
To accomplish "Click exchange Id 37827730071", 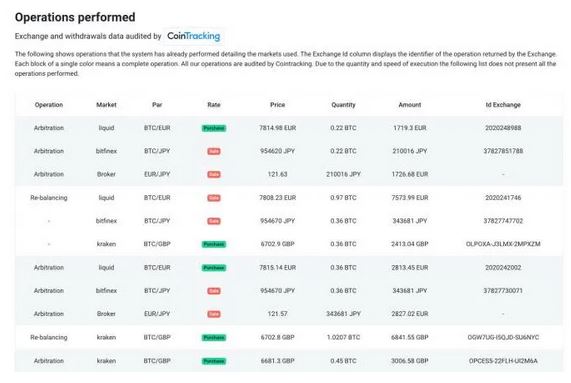I will click(x=503, y=291).
